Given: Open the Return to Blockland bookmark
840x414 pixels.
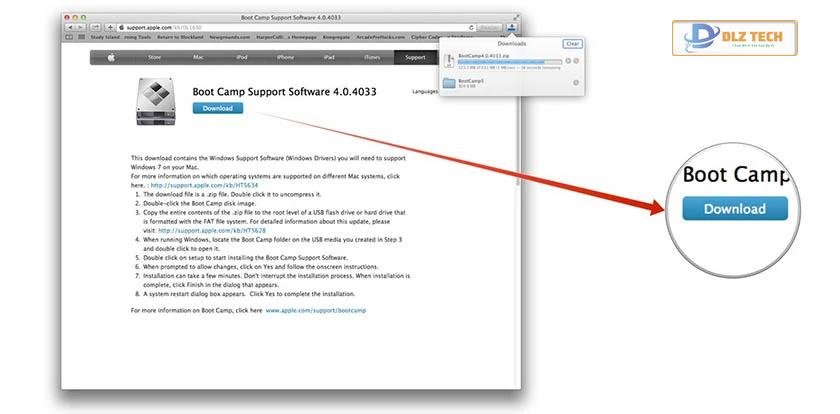Looking at the screenshot, I should [179, 37].
